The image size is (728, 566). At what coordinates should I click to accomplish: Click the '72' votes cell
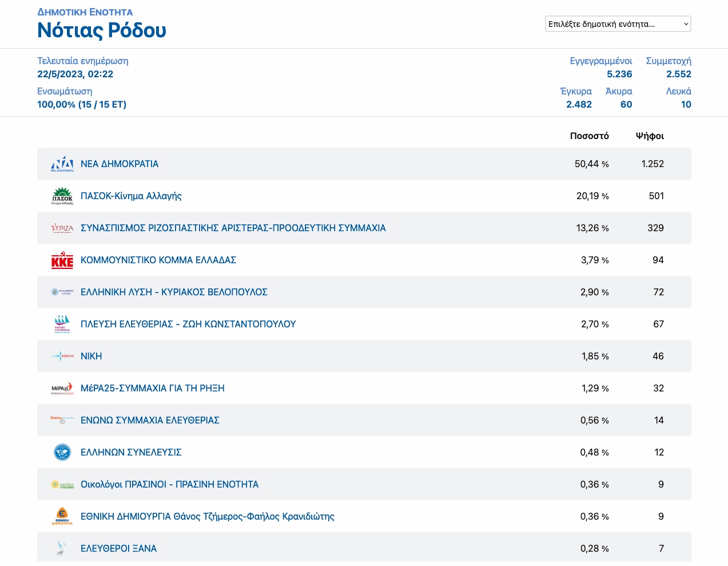[659, 292]
